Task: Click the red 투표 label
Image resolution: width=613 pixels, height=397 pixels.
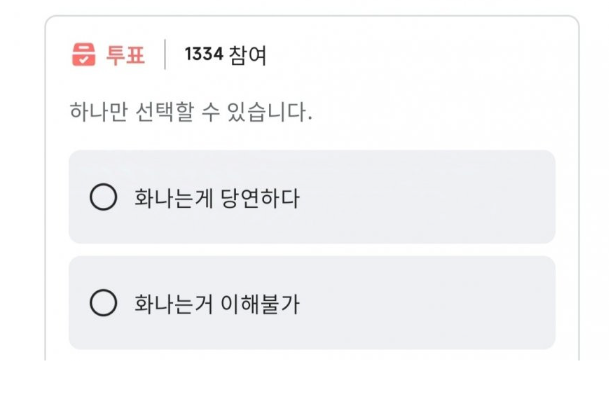Action: [x=125, y=54]
